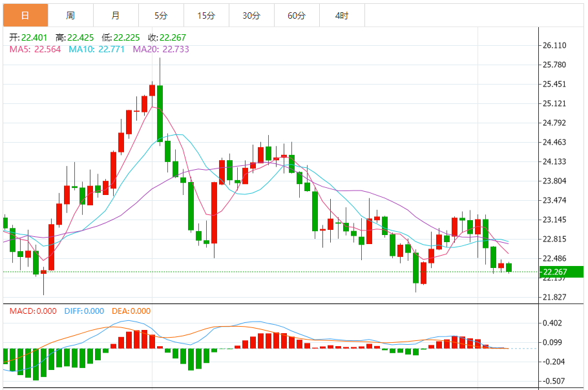Click the -0.204 MACD axis label

[552, 362]
